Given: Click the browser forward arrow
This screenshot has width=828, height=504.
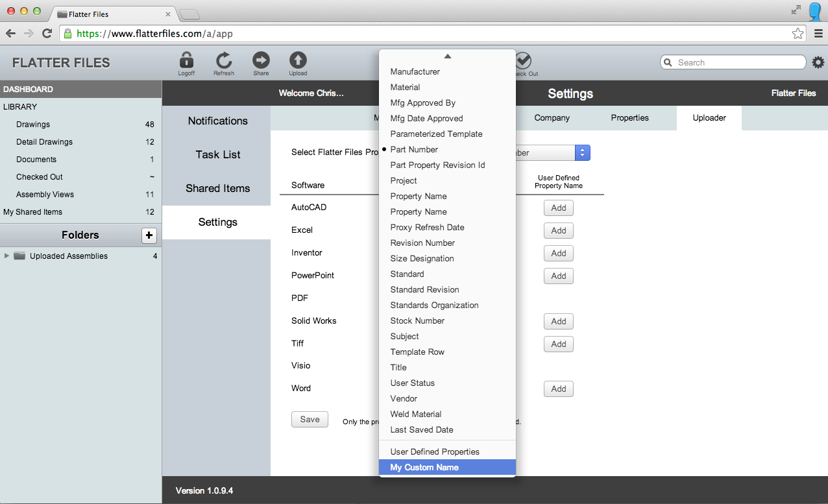Looking at the screenshot, I should click(29, 34).
